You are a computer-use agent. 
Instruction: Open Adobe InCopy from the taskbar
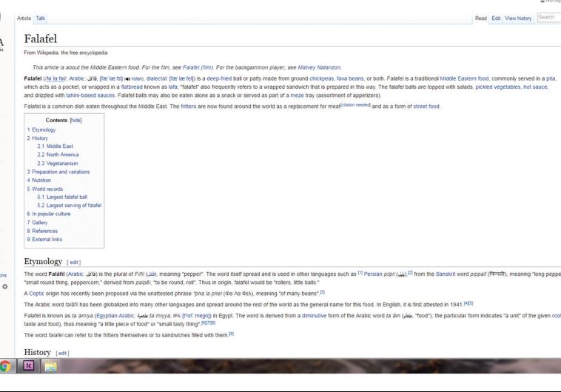pyautogui.click(x=30, y=365)
